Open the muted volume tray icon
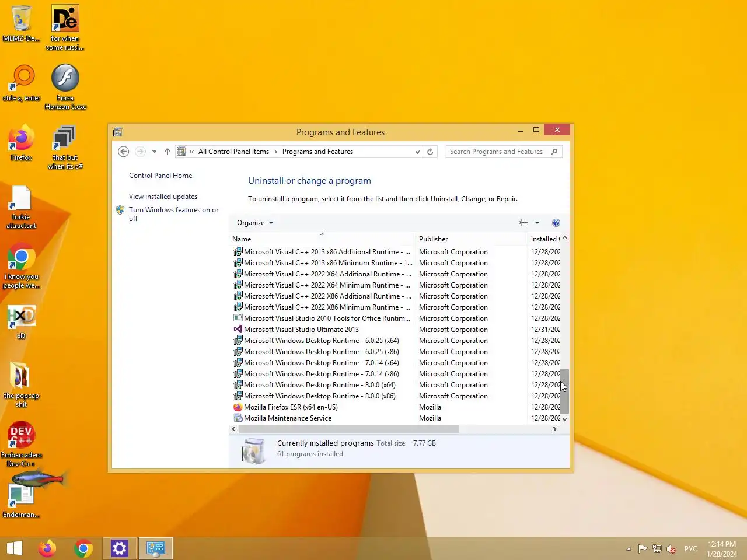 point(672,549)
